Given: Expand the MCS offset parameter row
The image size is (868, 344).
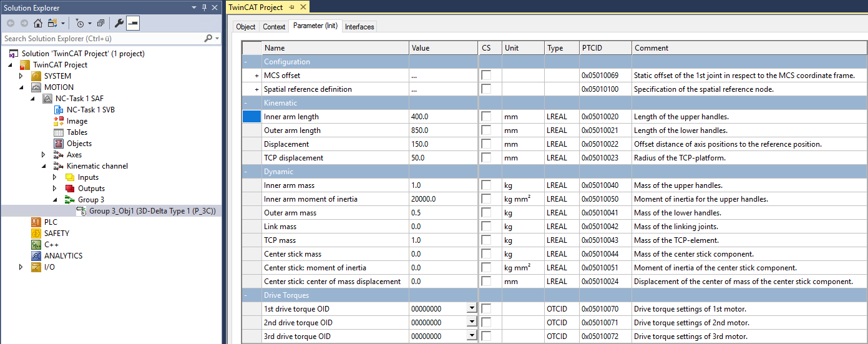Looking at the screenshot, I should click(256, 76).
